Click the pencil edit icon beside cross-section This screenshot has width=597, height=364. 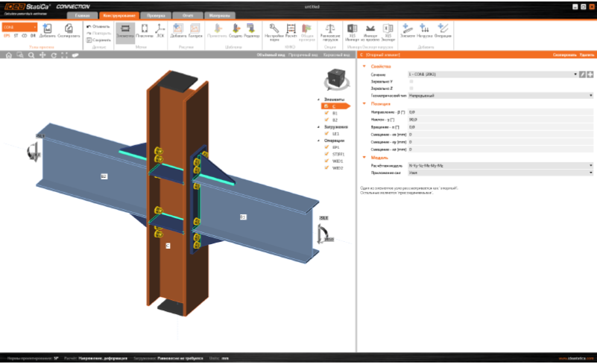pyautogui.click(x=583, y=75)
